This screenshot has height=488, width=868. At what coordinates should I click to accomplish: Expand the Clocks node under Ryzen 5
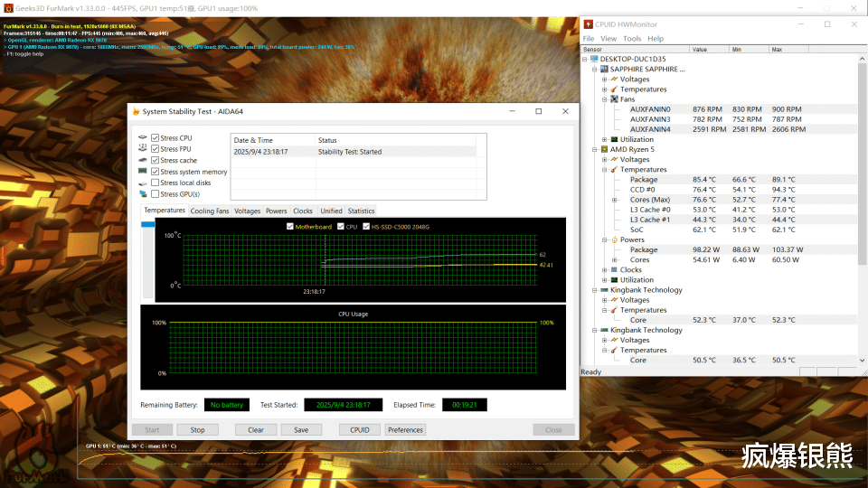605,270
